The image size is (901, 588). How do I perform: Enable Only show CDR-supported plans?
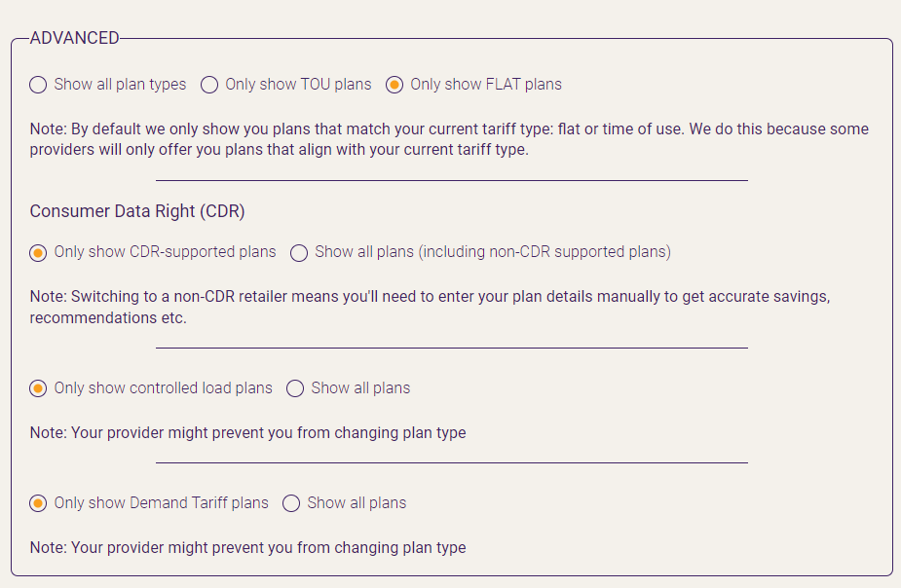pos(38,253)
